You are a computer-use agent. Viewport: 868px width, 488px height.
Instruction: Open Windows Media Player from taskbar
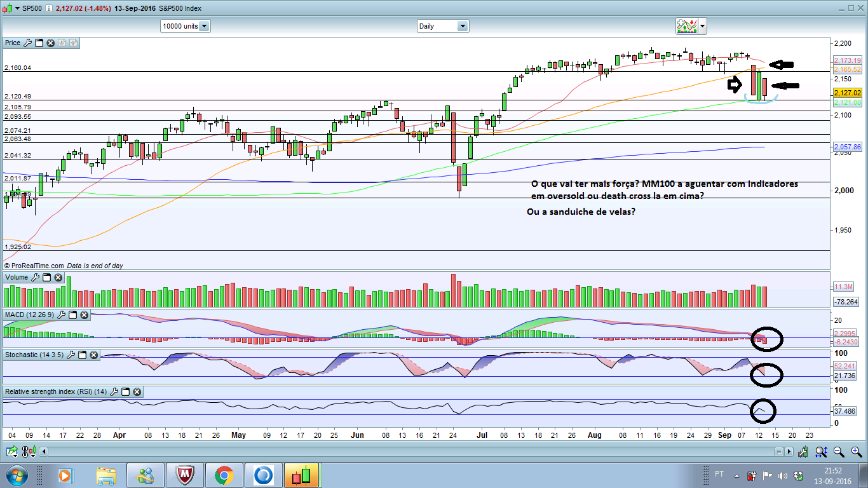[x=65, y=475]
